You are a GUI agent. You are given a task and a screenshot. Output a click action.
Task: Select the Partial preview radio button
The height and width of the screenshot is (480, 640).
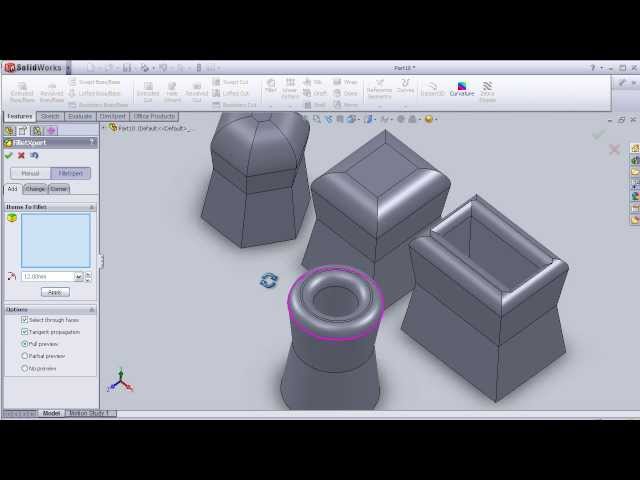[25, 356]
